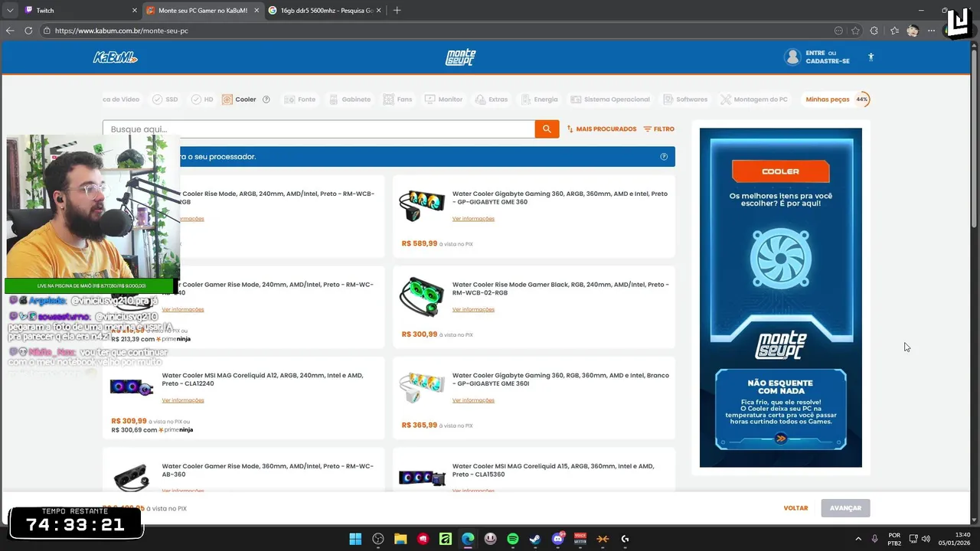This screenshot has width=980, height=551.
Task: Open the favorites list icon in the toolbar
Action: [894, 31]
